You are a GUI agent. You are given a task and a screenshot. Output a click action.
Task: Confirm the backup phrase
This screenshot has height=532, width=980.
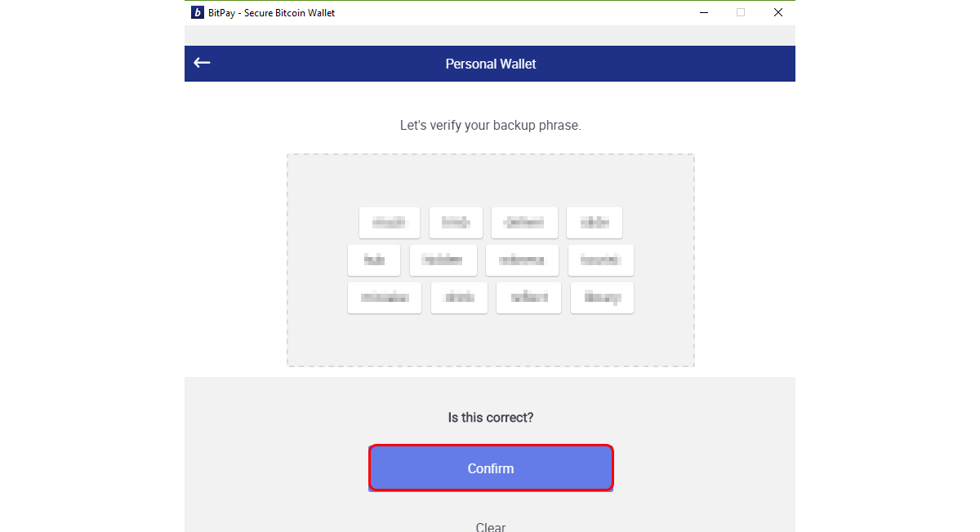click(491, 468)
